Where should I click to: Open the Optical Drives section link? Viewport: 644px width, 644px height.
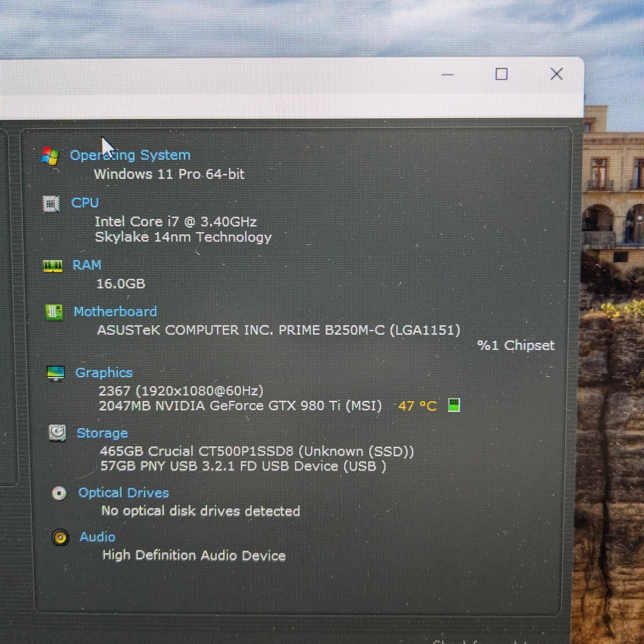click(123, 493)
